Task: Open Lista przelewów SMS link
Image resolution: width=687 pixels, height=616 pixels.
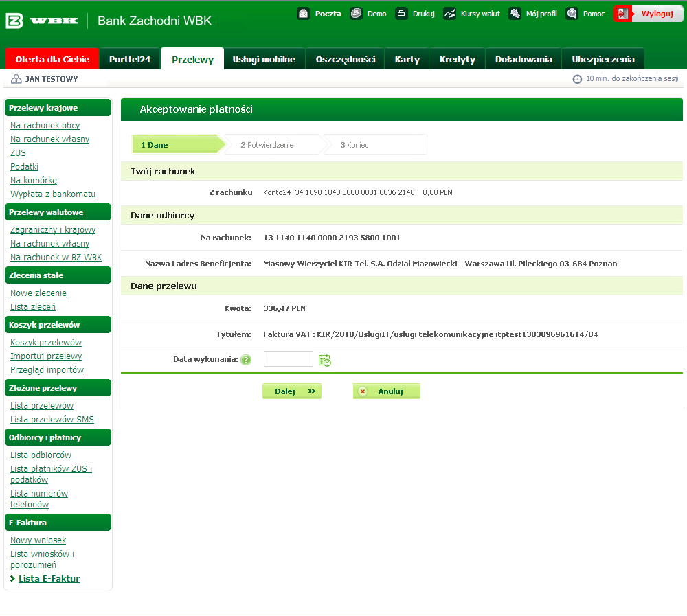Action: (x=52, y=420)
